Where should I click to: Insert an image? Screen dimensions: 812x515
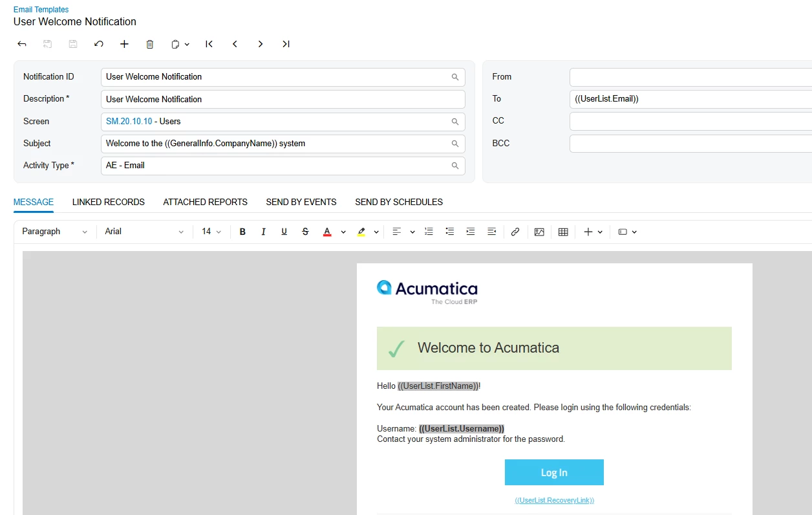[539, 232]
